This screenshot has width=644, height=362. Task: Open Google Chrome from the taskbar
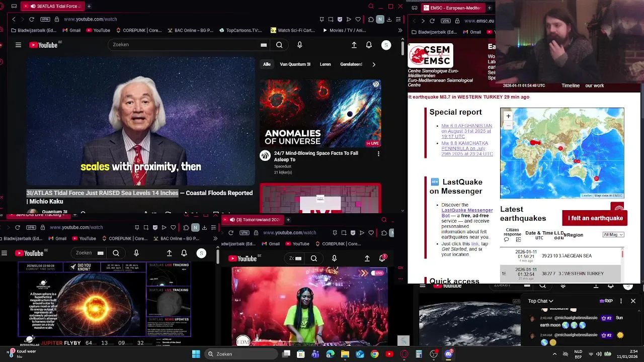(x=374, y=354)
